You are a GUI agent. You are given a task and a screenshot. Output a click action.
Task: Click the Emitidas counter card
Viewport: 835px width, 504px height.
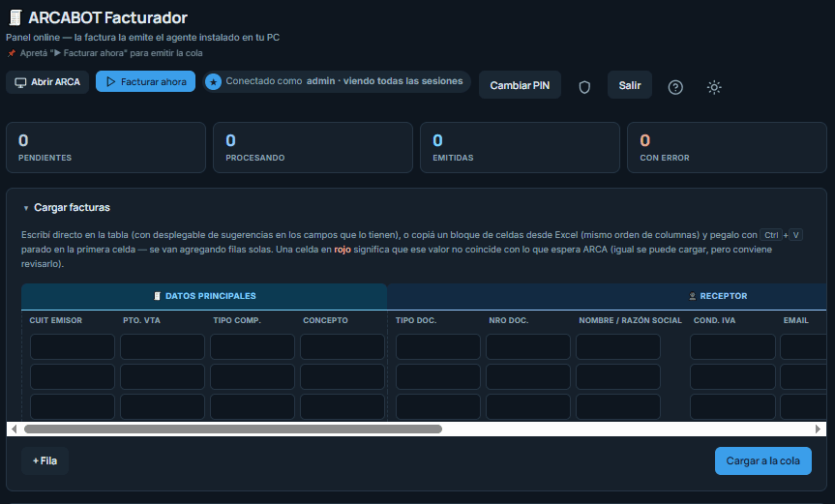(x=521, y=147)
